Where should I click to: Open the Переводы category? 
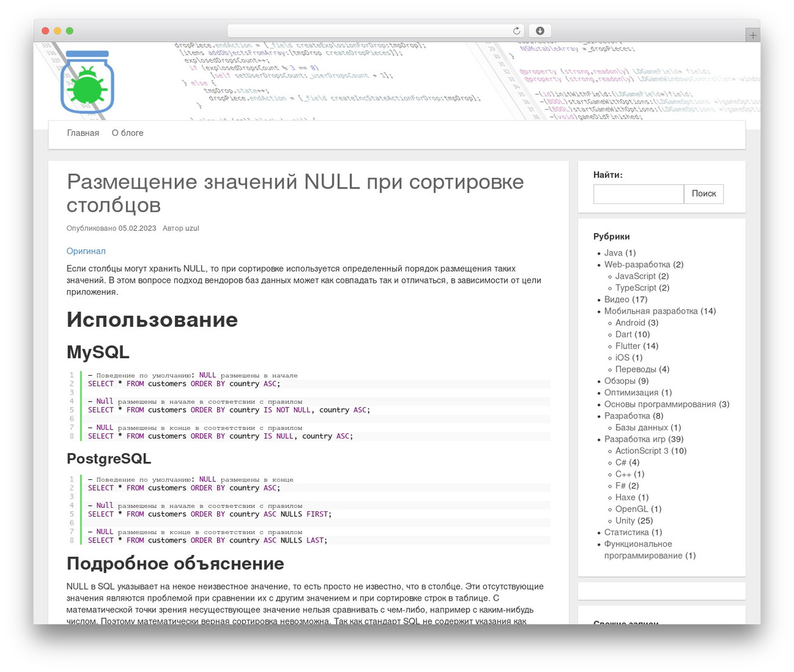tap(636, 369)
